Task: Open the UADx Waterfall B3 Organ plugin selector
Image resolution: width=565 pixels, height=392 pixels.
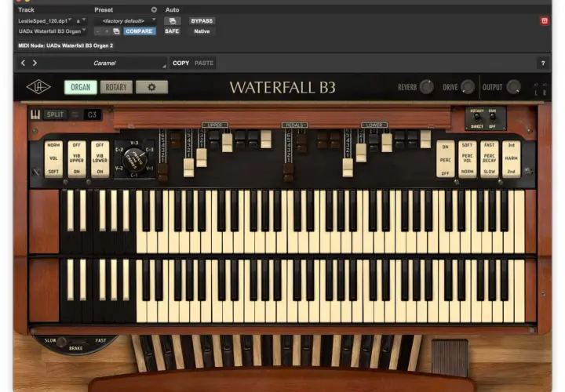Action: point(52,31)
